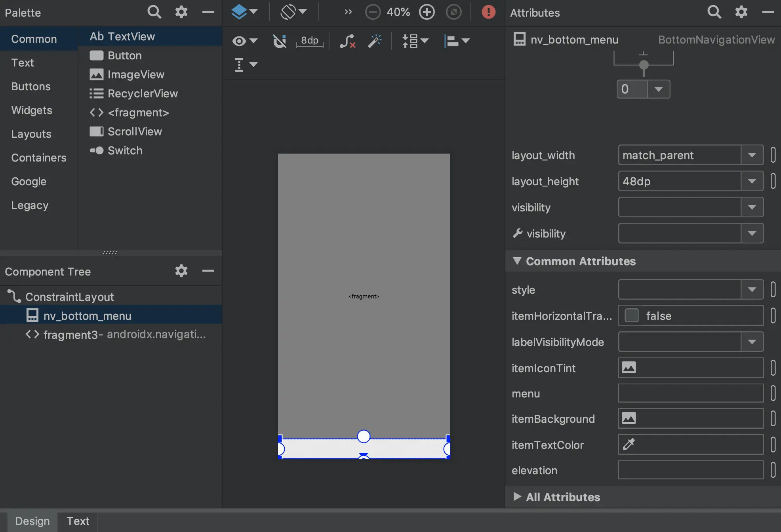This screenshot has height=532, width=781.
Task: Open bottom margin value dropdown
Action: (659, 89)
